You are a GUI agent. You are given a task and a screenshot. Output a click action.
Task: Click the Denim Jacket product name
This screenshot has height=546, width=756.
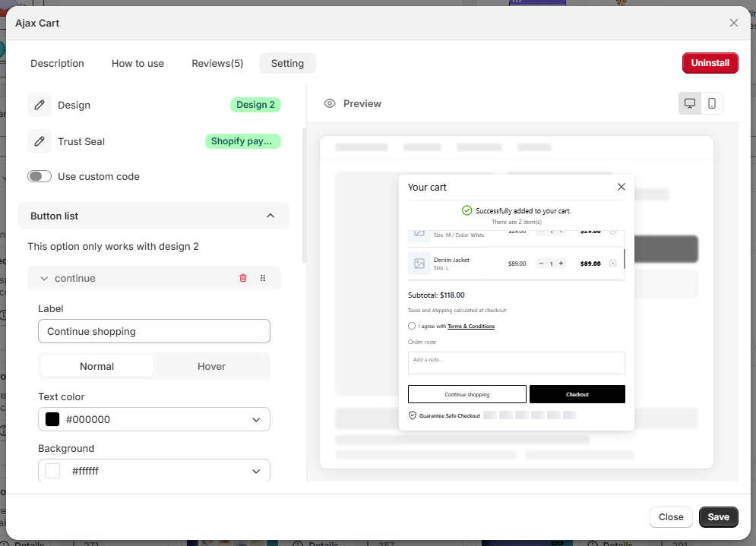tap(451, 260)
